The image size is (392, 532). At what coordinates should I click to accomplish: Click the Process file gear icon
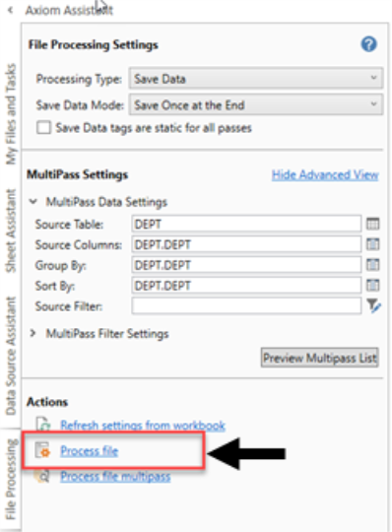(x=43, y=450)
